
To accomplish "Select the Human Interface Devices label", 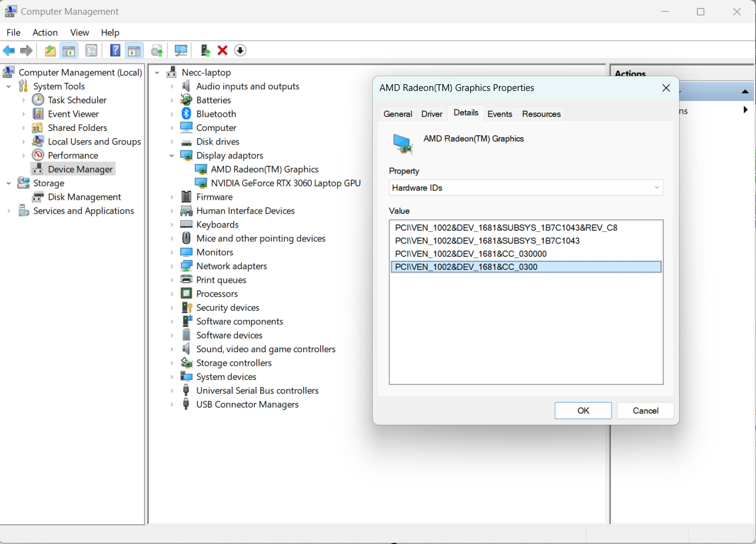I will [245, 211].
